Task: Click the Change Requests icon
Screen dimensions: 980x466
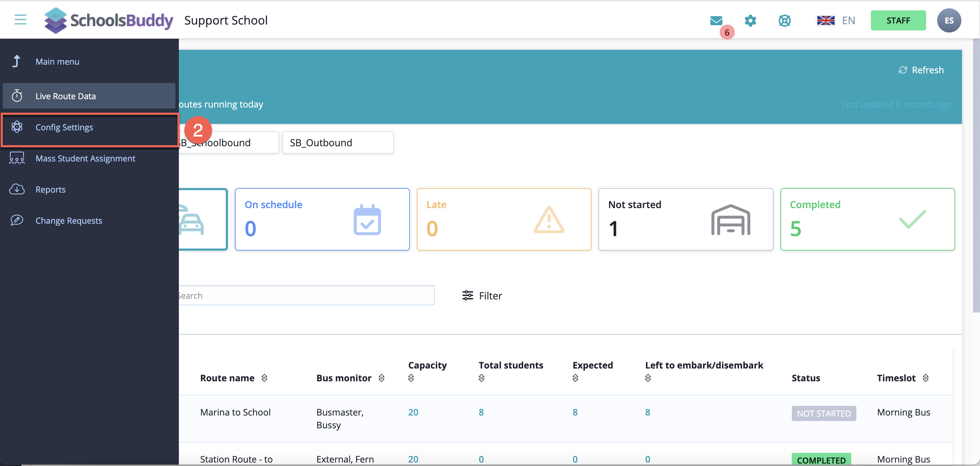Action: (17, 221)
